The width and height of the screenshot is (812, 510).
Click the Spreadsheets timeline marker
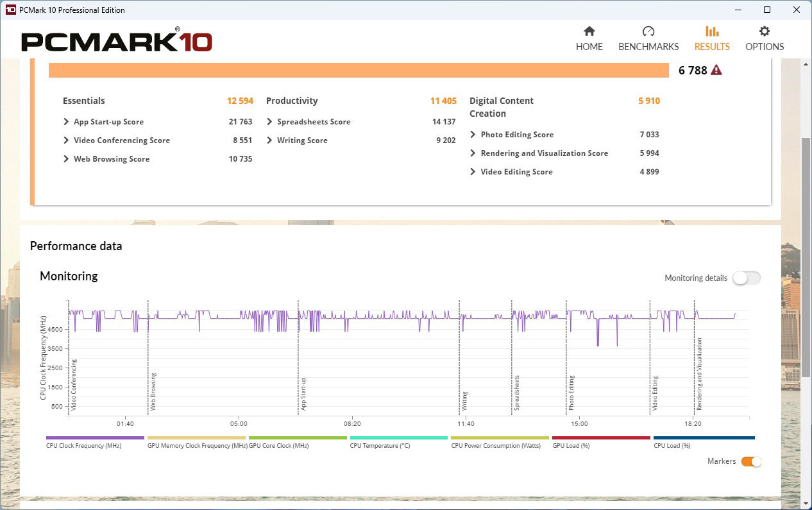[517, 393]
